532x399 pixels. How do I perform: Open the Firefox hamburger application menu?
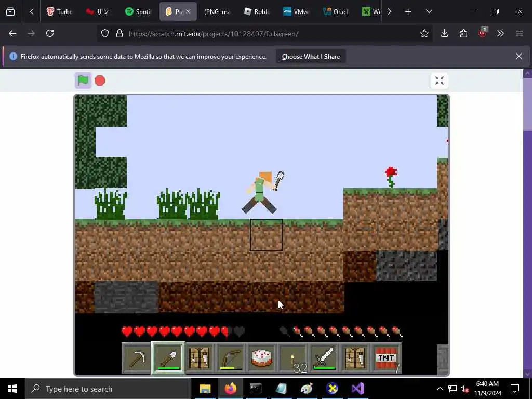(x=520, y=33)
